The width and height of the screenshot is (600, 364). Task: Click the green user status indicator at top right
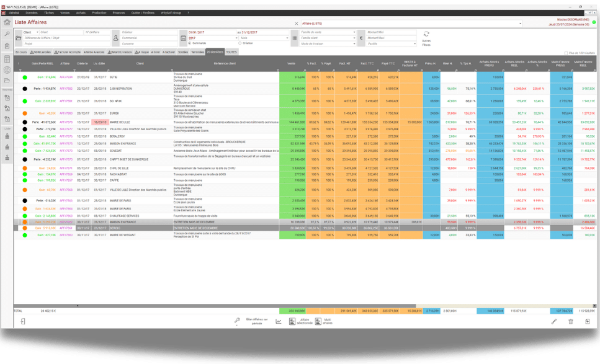pos(594,22)
